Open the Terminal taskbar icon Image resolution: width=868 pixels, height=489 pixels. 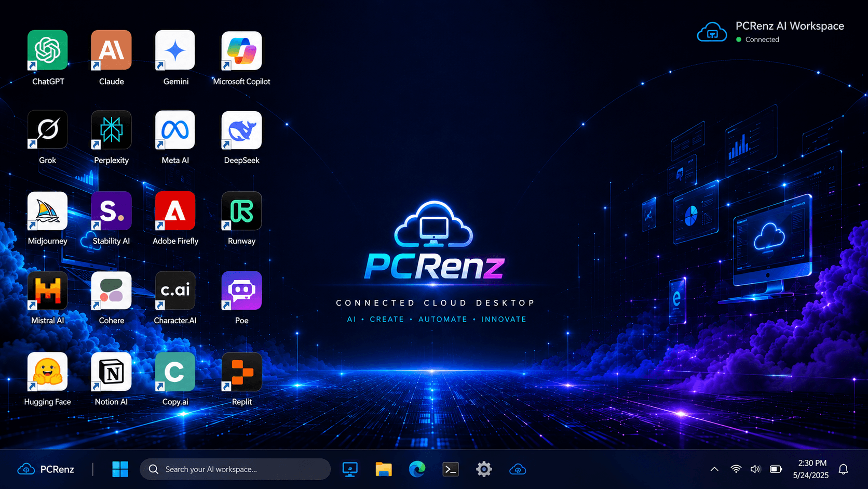pos(451,469)
